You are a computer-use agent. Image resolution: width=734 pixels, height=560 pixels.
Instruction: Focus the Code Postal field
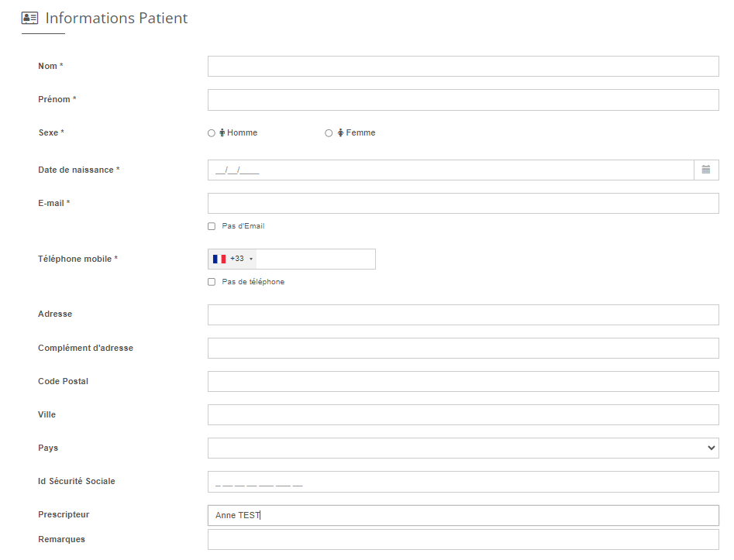tap(463, 382)
